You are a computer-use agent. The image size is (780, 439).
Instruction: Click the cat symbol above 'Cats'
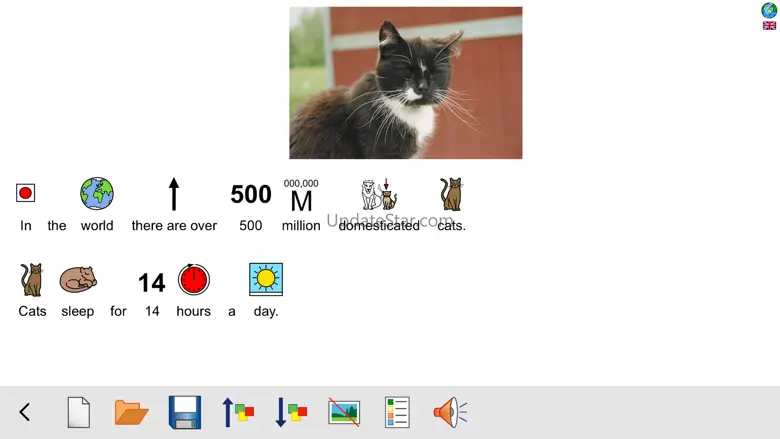[32, 280]
